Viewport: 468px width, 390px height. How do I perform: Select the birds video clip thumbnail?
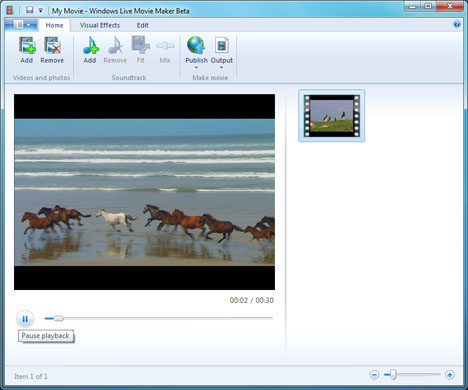point(332,116)
